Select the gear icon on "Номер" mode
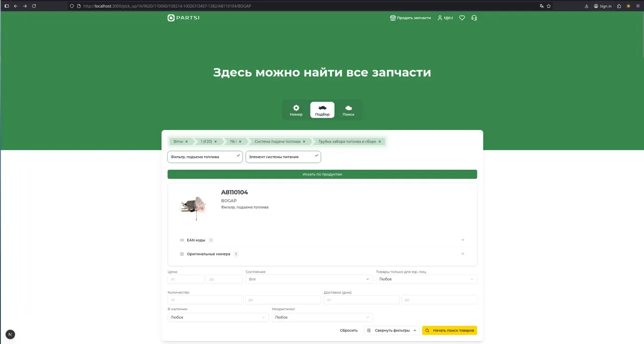Image resolution: width=644 pixels, height=344 pixels. 296,107
